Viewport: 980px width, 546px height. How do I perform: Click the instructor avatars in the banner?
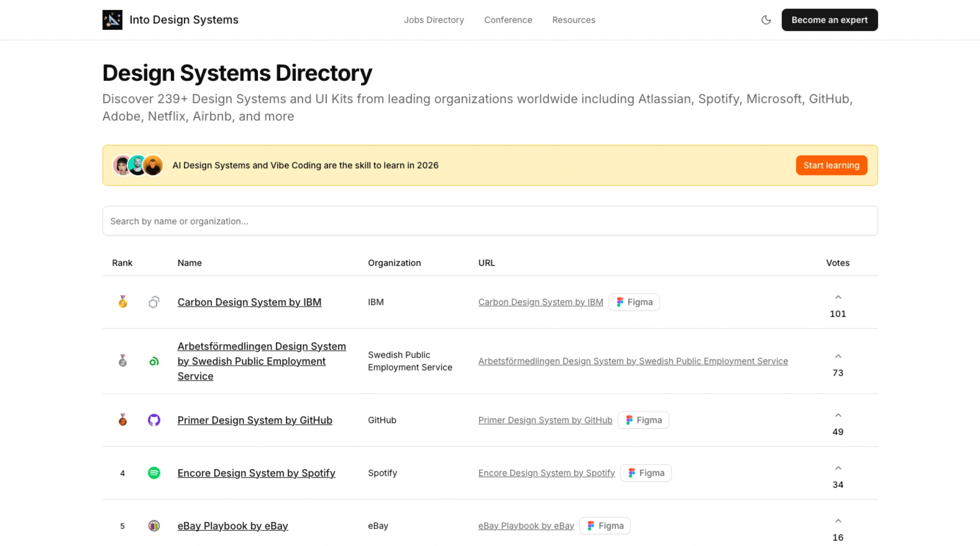pyautogui.click(x=137, y=165)
